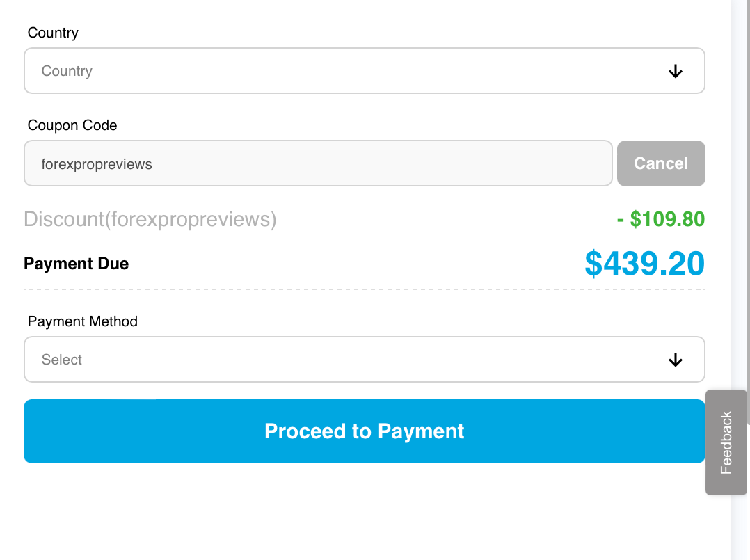Image resolution: width=750 pixels, height=560 pixels.
Task: Click the dashed divider below Payment Due
Action: click(364, 289)
